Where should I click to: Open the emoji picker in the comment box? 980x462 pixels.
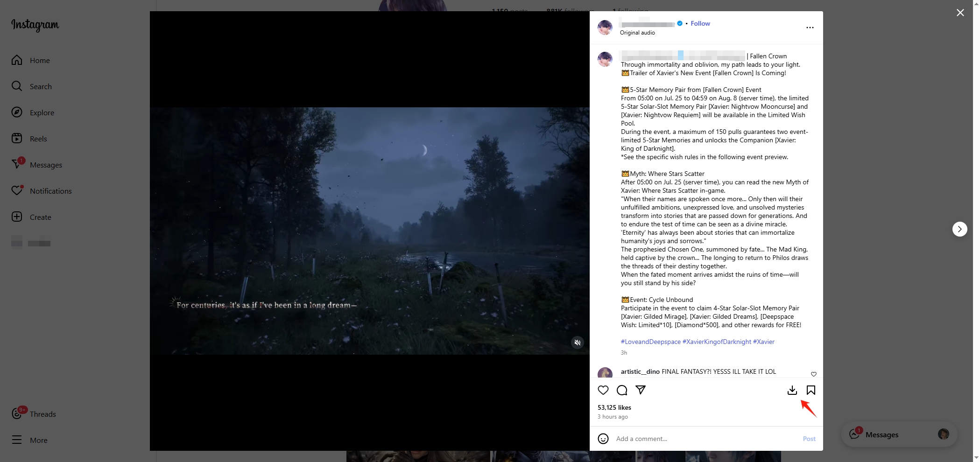603,439
